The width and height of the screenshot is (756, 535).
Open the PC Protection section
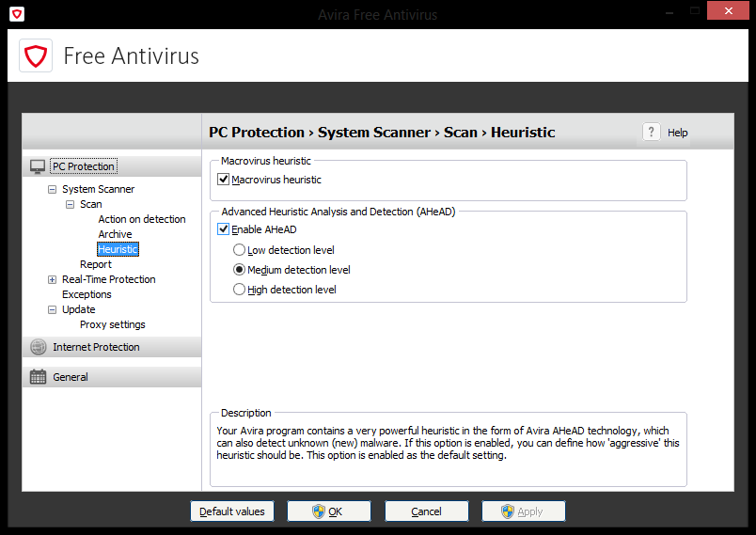(x=112, y=166)
